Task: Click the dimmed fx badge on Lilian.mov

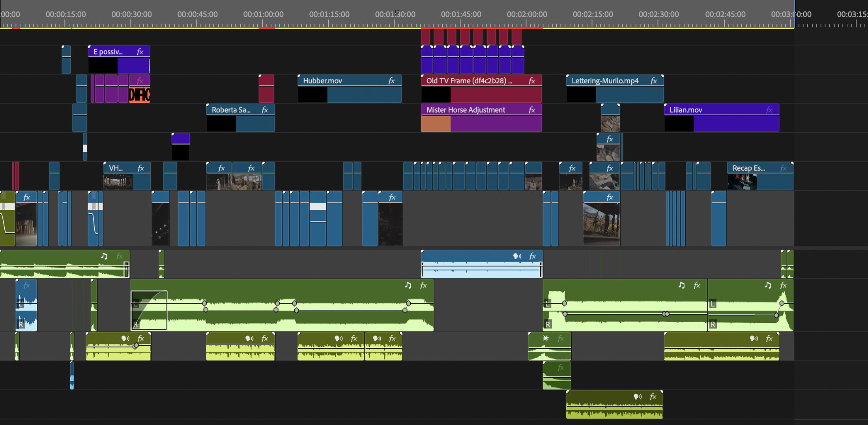Action: click(x=769, y=110)
